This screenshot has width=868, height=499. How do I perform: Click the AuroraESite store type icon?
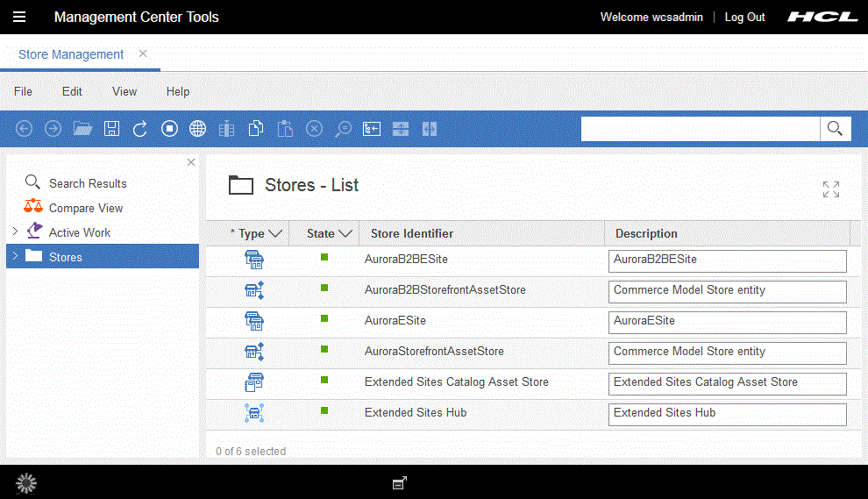[254, 321]
